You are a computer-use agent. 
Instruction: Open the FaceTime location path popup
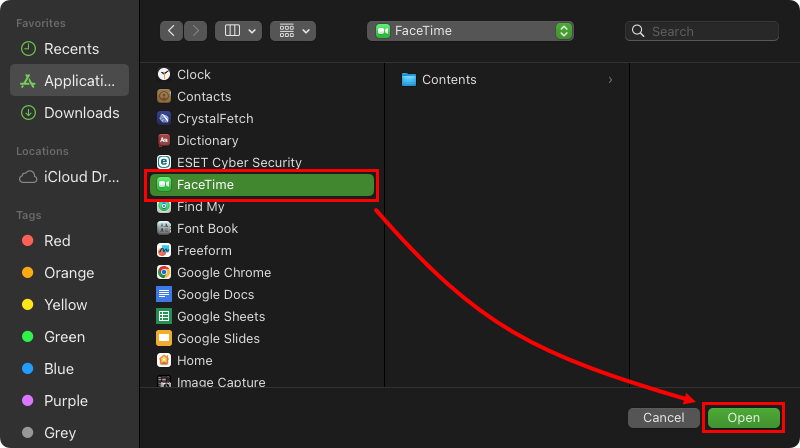[x=470, y=31]
